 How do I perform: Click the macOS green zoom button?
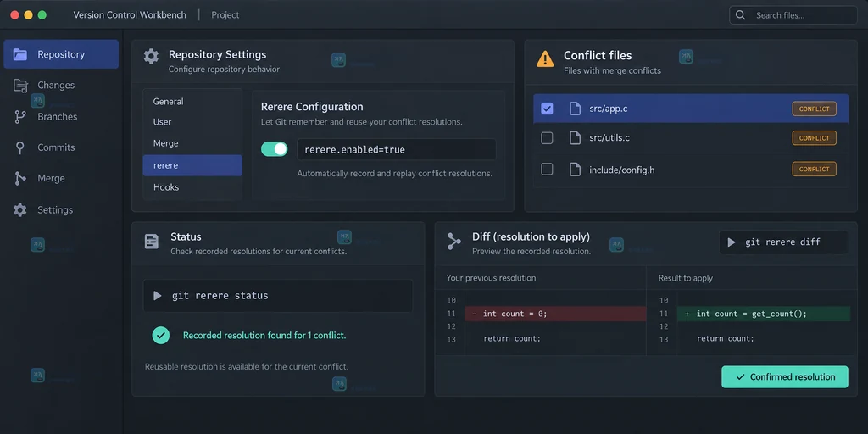(42, 15)
